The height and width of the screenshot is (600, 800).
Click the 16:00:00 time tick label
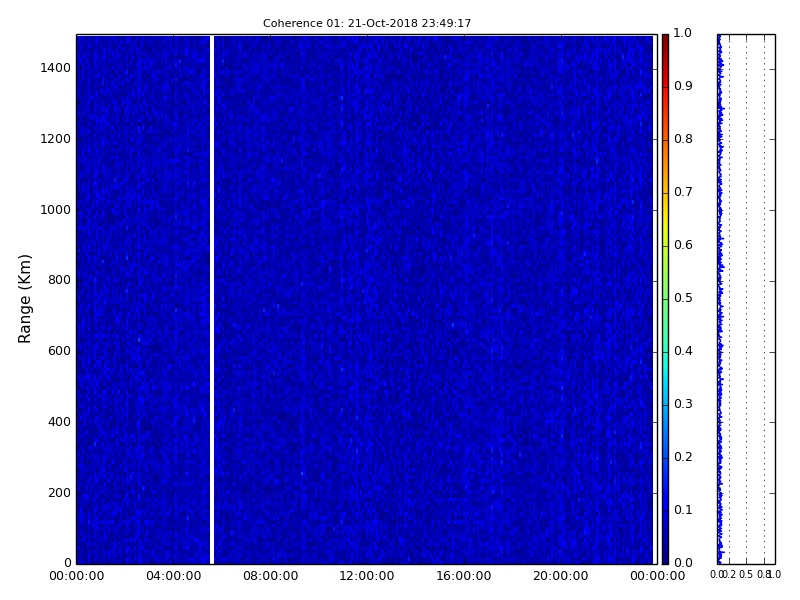click(464, 576)
